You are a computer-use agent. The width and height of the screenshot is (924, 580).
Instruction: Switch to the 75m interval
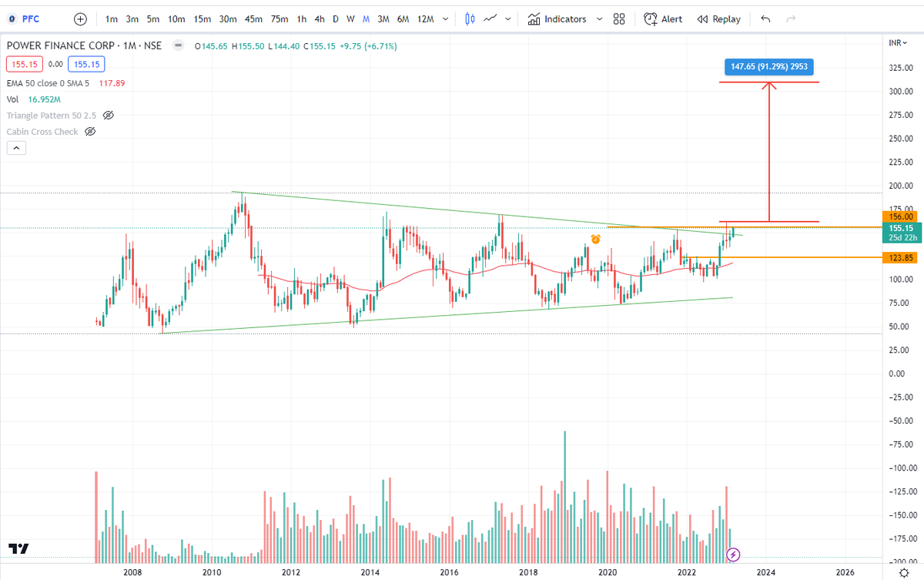point(280,18)
